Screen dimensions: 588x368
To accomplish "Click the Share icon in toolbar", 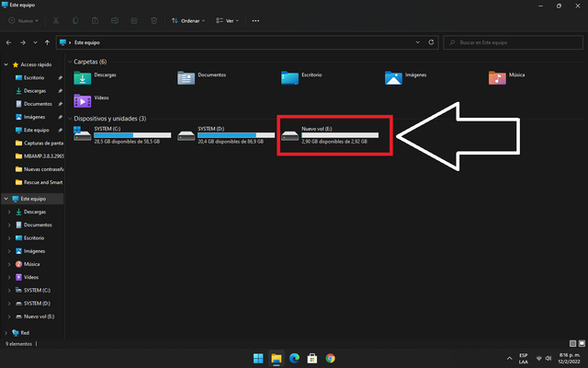I will [x=134, y=20].
